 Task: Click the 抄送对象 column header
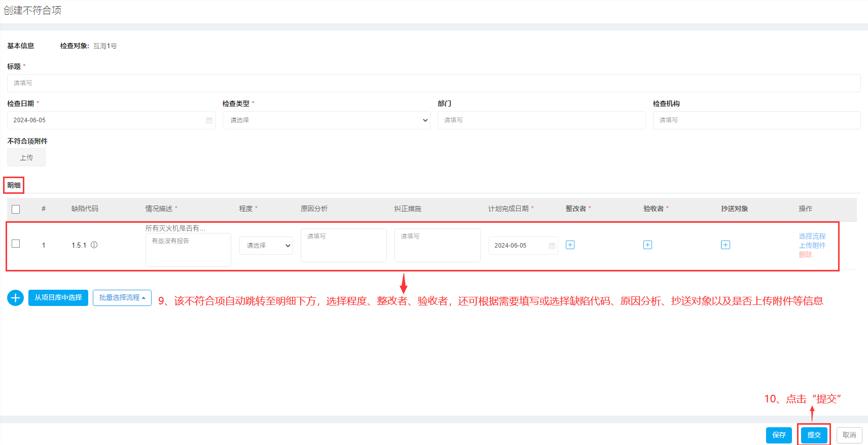point(735,209)
